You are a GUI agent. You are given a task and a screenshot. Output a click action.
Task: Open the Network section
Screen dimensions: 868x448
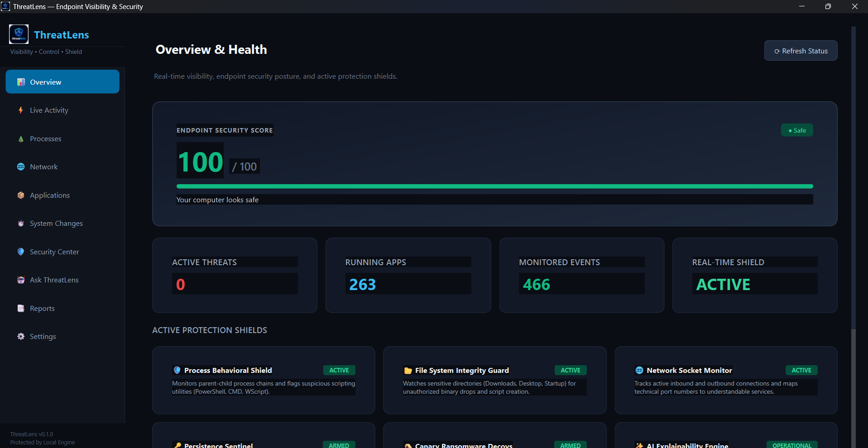click(62, 167)
